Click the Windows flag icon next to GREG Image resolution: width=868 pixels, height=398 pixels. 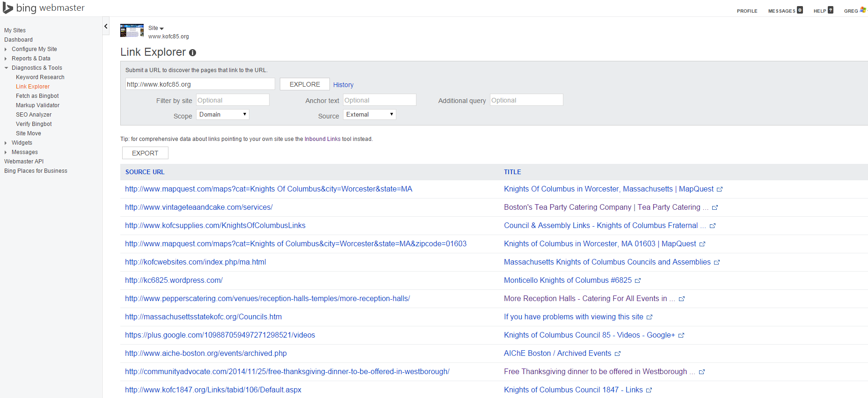click(x=863, y=10)
